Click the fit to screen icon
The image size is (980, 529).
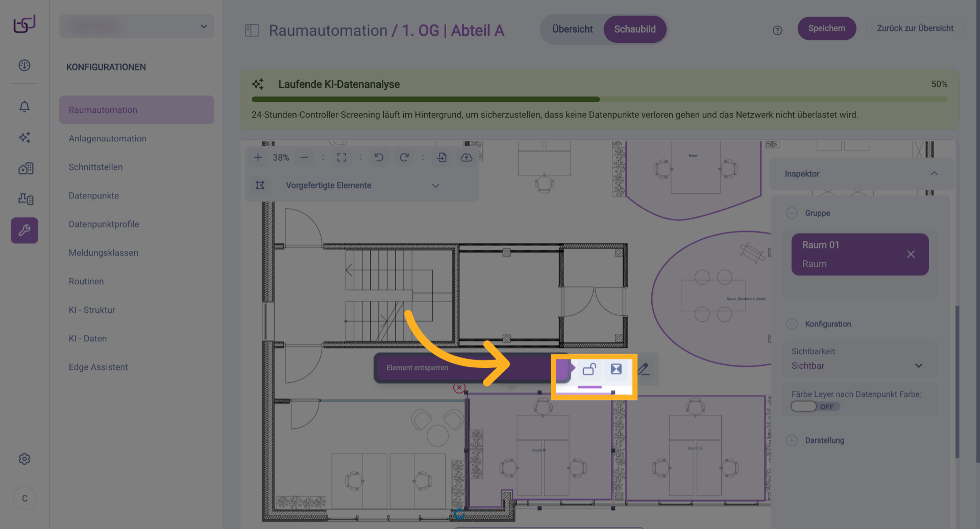coord(341,158)
